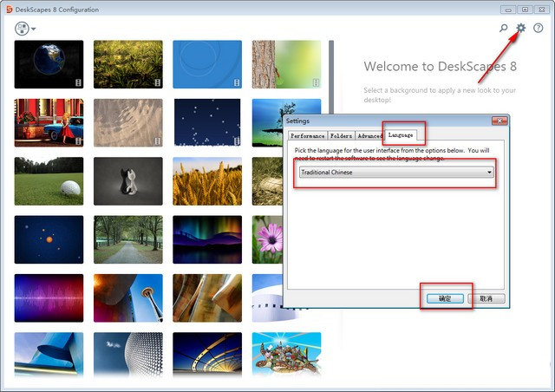
Task: Choose the wheat field wallpaper thumbnail
Action: (x=207, y=180)
